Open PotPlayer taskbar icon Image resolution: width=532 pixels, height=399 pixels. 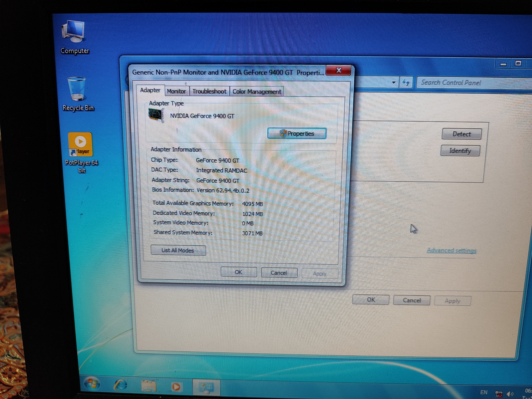tap(176, 387)
